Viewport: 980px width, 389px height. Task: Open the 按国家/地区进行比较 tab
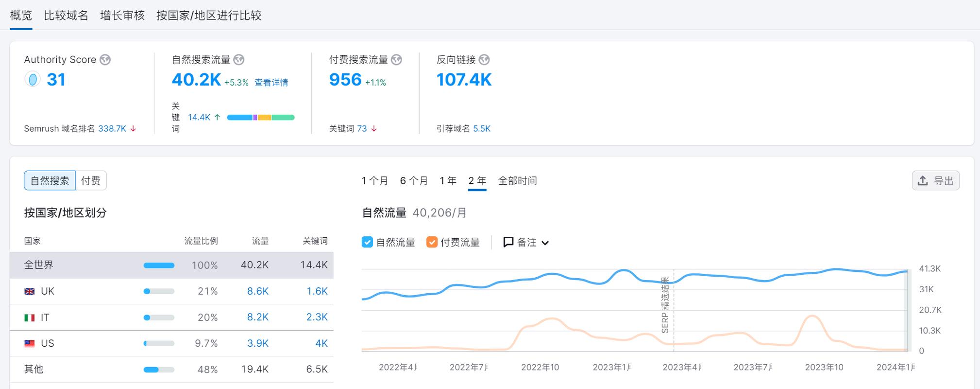tap(209, 16)
